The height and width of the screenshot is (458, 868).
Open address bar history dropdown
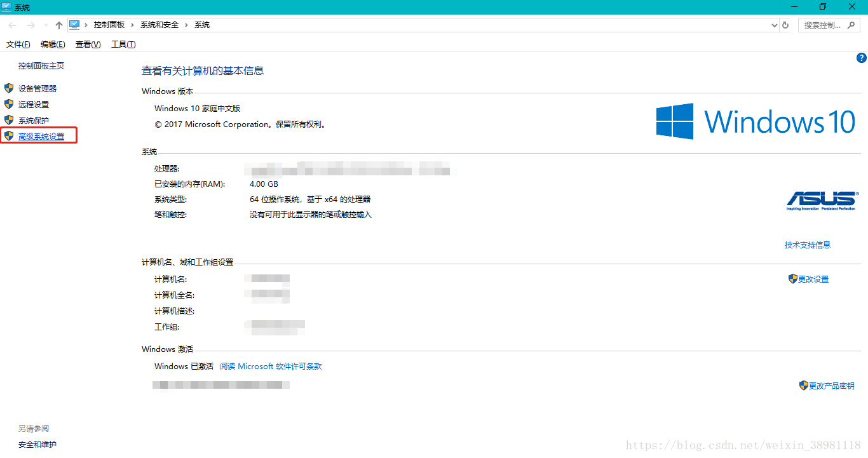point(774,25)
